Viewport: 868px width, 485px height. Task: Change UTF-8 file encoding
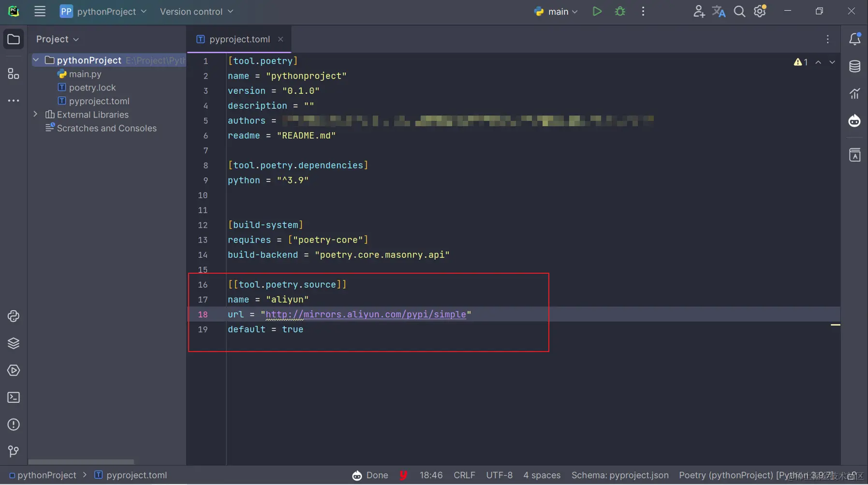coord(499,475)
